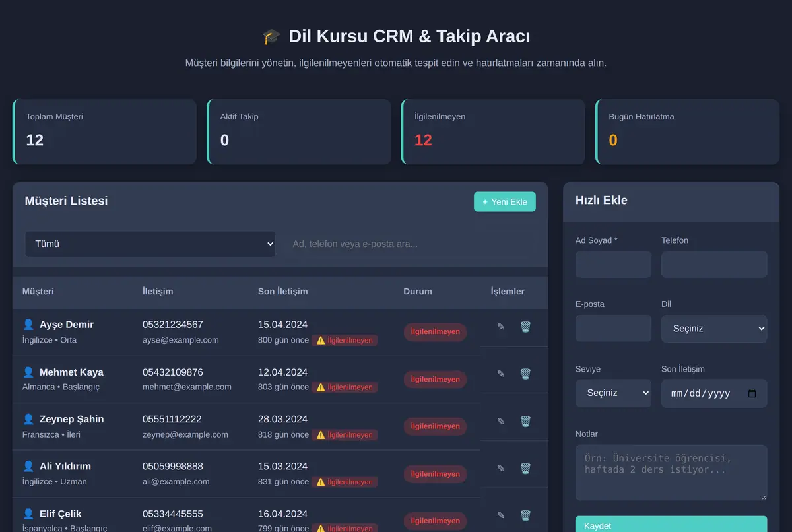Focus the E-posta input field

pyautogui.click(x=613, y=328)
